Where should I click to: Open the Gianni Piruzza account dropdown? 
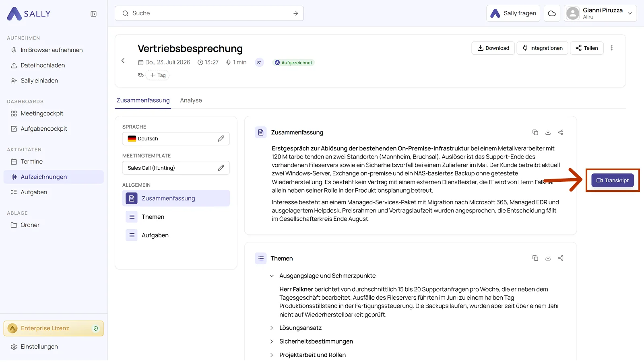600,13
